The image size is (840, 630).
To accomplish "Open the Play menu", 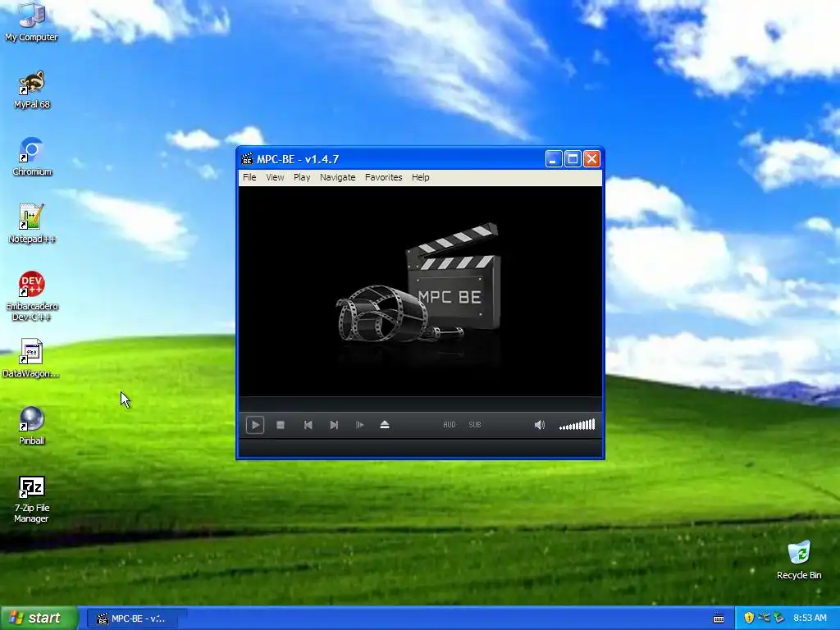I will click(x=302, y=177).
